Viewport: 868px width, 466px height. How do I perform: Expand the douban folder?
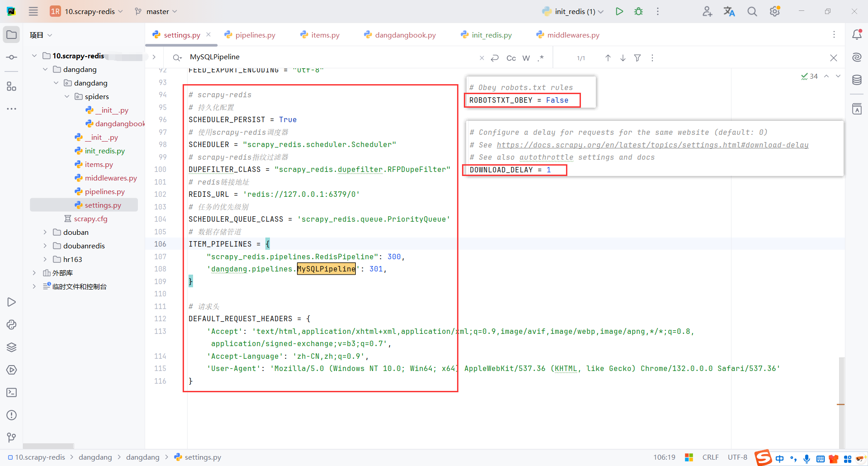tap(45, 232)
